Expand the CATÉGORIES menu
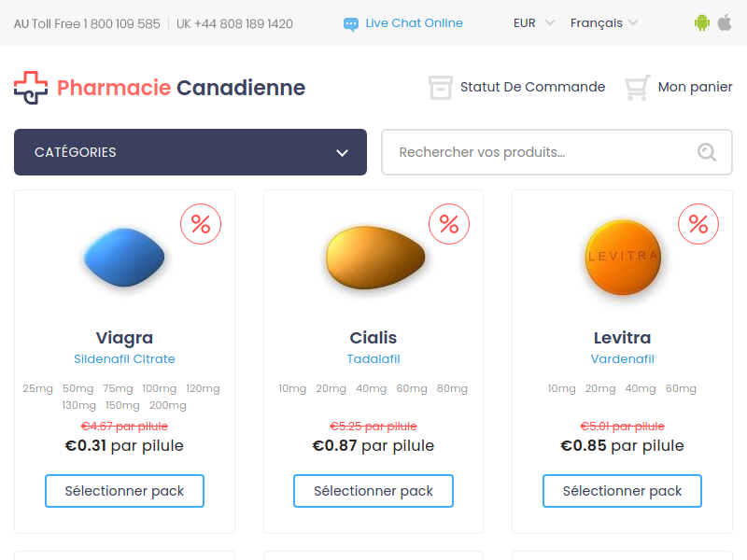The image size is (747, 560). coord(190,152)
